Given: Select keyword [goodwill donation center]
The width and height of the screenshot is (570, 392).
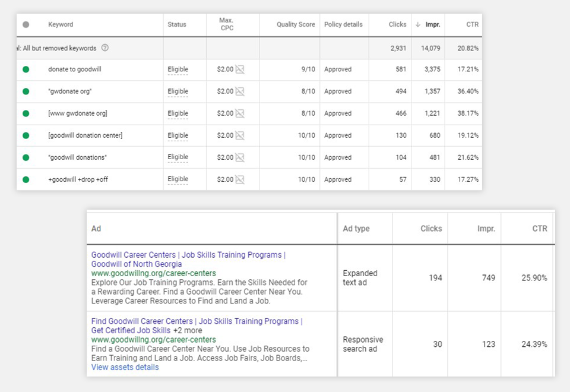Looking at the screenshot, I should (x=85, y=135).
